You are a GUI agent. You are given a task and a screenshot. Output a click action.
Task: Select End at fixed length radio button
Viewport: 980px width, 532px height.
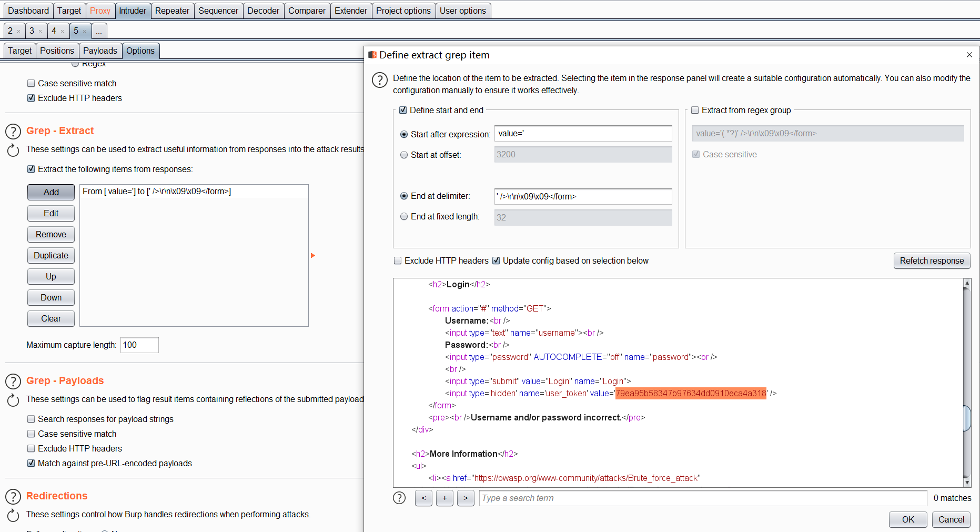404,216
